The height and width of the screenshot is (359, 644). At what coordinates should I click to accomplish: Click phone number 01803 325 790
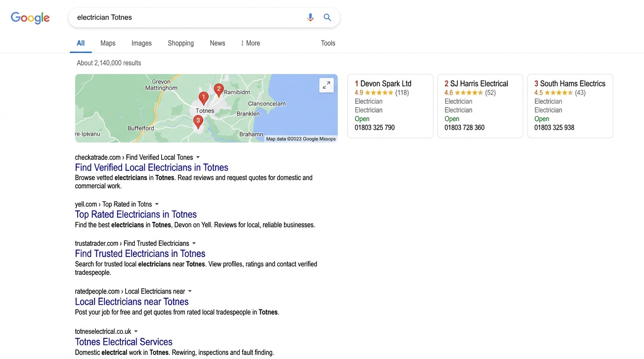coord(374,128)
